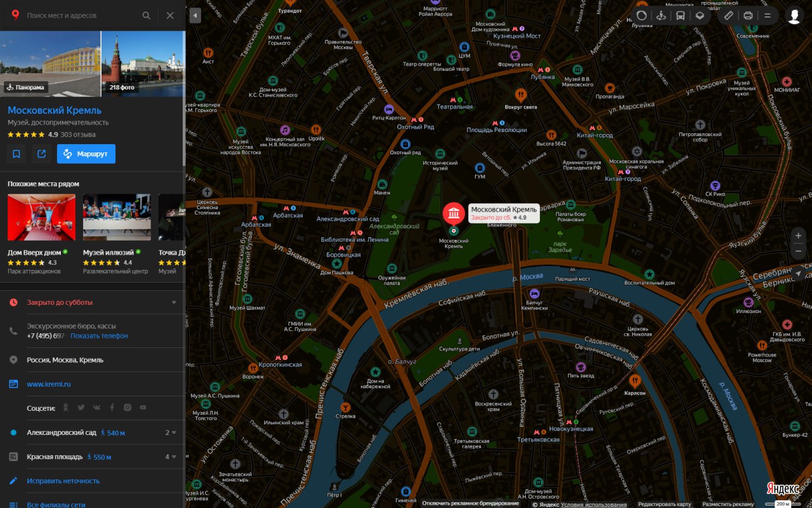This screenshot has height=508, width=812.
Task: Click the print map icon
Action: 748,15
